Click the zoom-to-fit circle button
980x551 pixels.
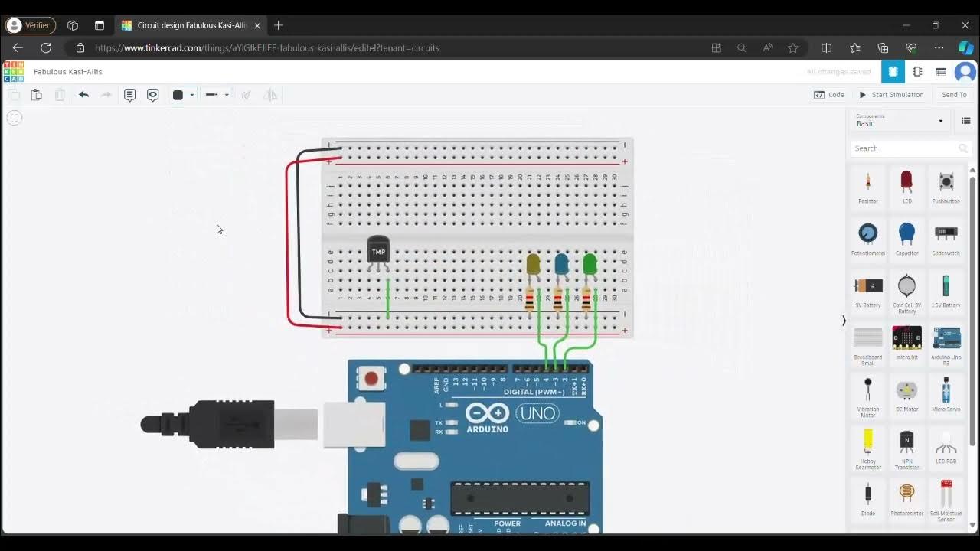pyautogui.click(x=15, y=118)
